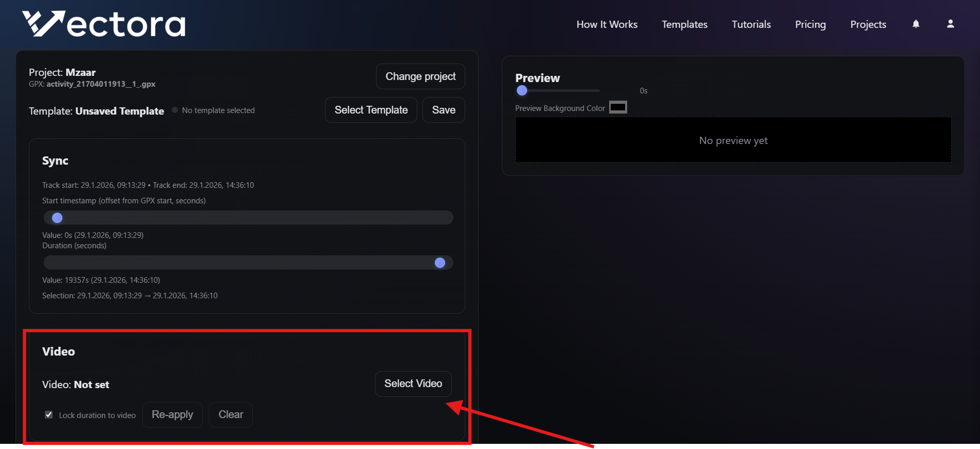Click the Value: 0s start text
The image size is (980, 449).
[x=93, y=235]
